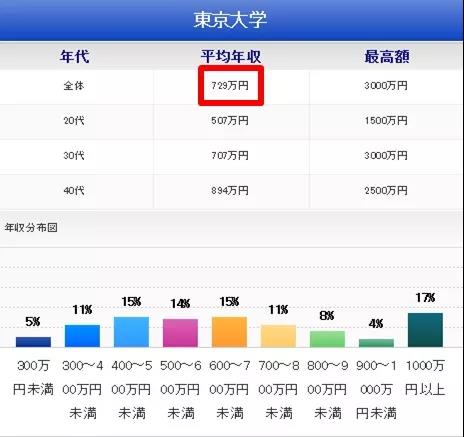
Task: Click the 300~400万円未満 axis label
Action: (x=82, y=389)
